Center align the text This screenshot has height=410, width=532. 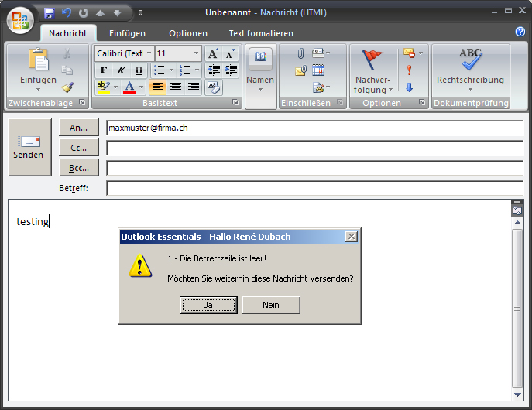pyautogui.click(x=176, y=87)
